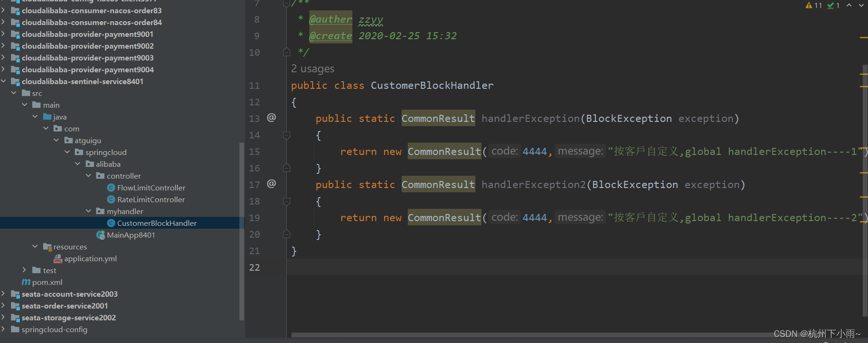
Task: Click the warnings count indicator showing 11
Action: (814, 5)
